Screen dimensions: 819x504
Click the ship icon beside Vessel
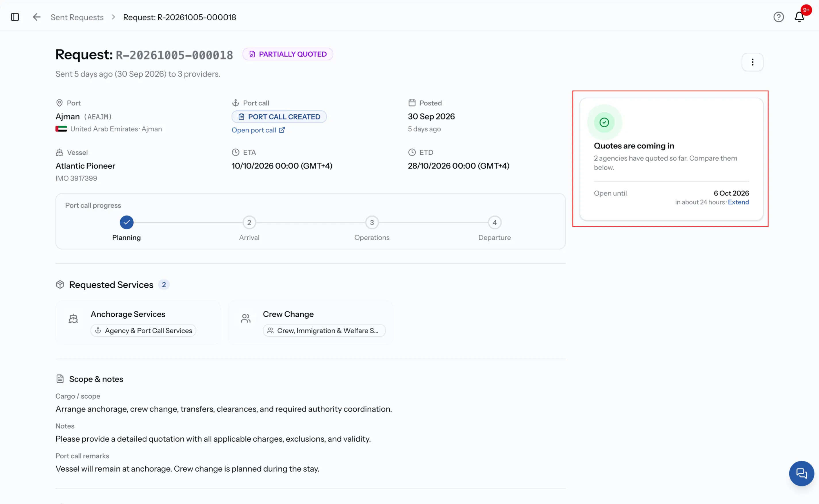coord(59,153)
